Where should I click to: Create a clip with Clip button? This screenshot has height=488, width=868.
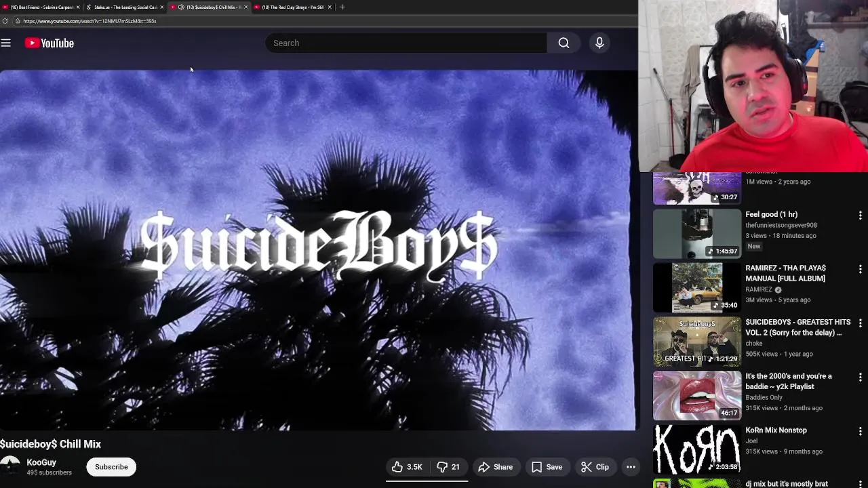(595, 467)
